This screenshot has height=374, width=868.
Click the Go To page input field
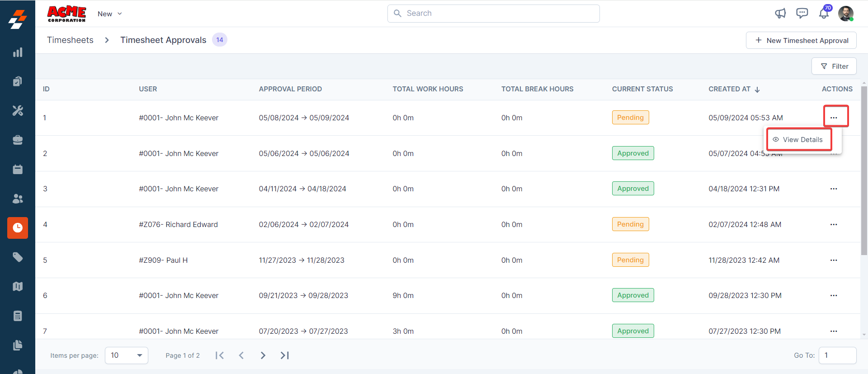[837, 355]
